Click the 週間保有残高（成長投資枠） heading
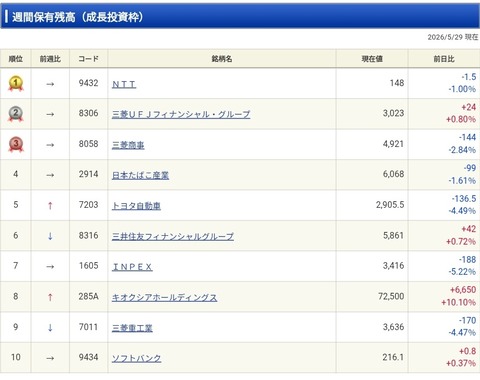480x380 pixels. tap(78, 17)
